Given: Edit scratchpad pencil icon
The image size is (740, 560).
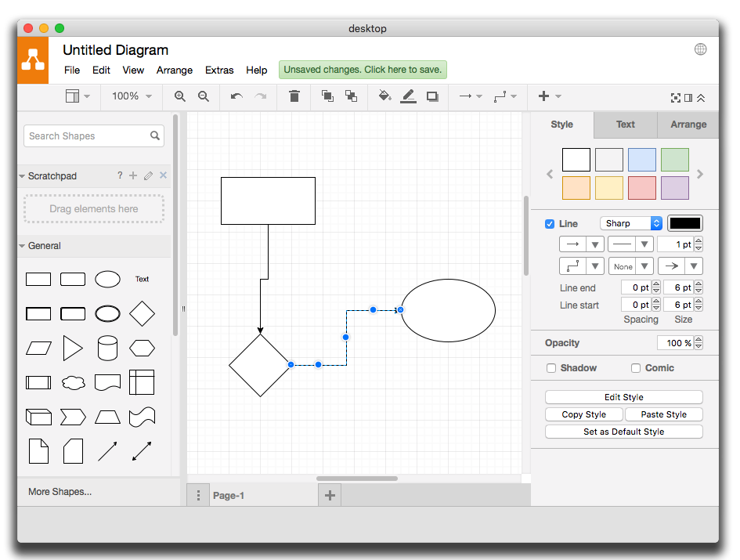Looking at the screenshot, I should [148, 175].
